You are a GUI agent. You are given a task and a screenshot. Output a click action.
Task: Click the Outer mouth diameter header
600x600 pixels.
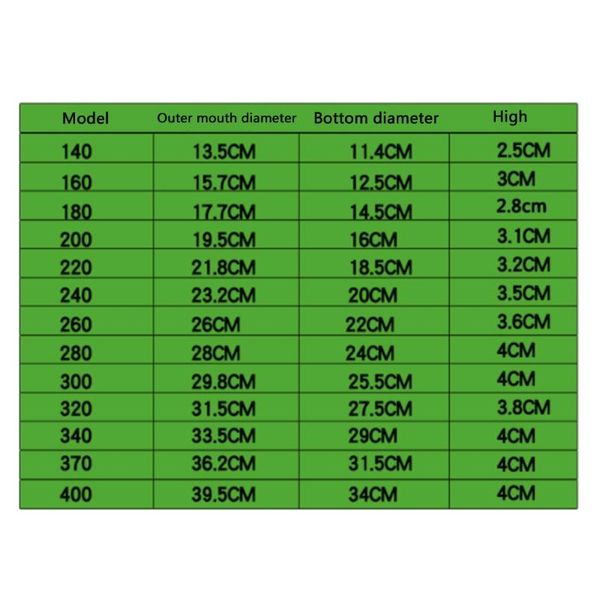(x=227, y=118)
